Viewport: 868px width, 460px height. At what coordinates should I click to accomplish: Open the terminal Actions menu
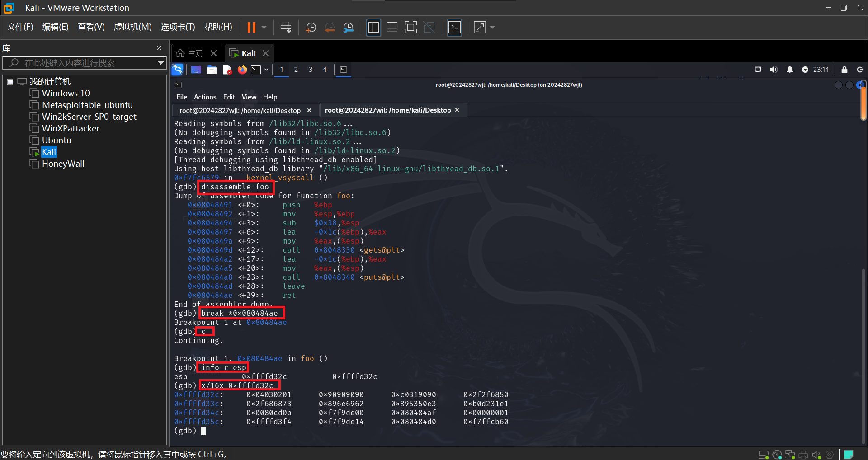coord(205,97)
